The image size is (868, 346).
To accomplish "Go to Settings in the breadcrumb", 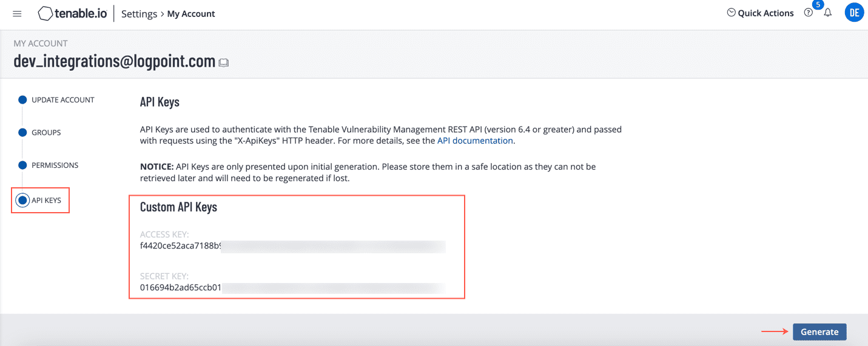I will pyautogui.click(x=139, y=13).
